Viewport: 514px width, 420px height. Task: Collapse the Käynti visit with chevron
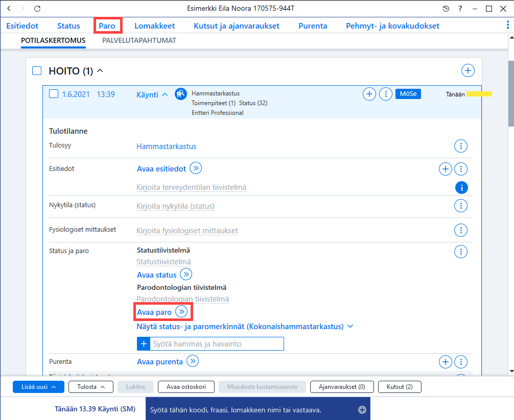(165, 94)
